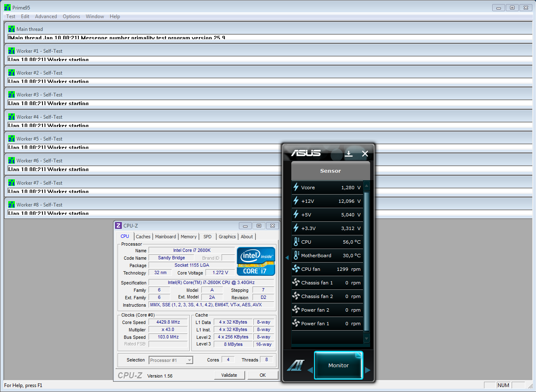Click the ASUS Monitor button
This screenshot has width=536, height=392.
coord(338,365)
